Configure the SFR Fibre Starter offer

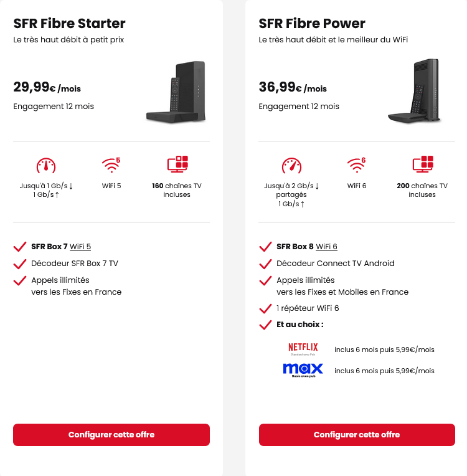[111, 435]
